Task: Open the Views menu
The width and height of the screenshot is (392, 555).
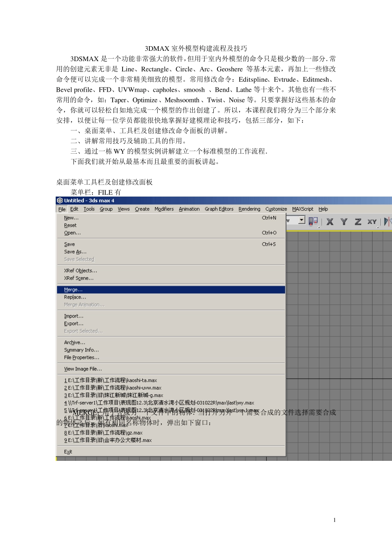Action: [x=124, y=209]
